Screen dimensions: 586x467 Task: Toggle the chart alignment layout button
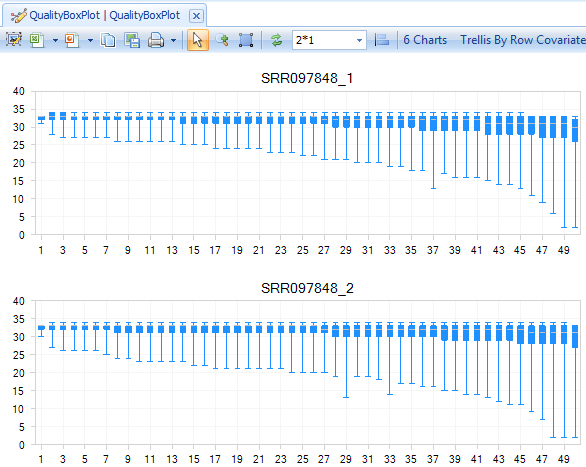(382, 40)
